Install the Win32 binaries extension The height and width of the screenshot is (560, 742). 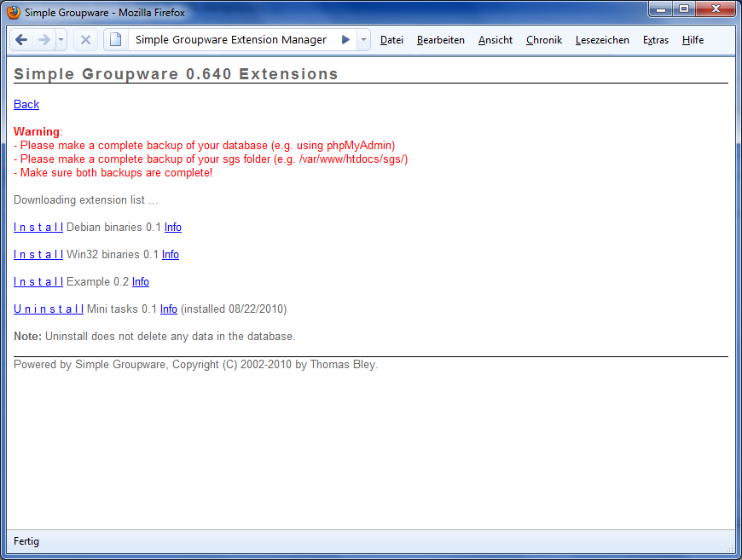pos(38,255)
